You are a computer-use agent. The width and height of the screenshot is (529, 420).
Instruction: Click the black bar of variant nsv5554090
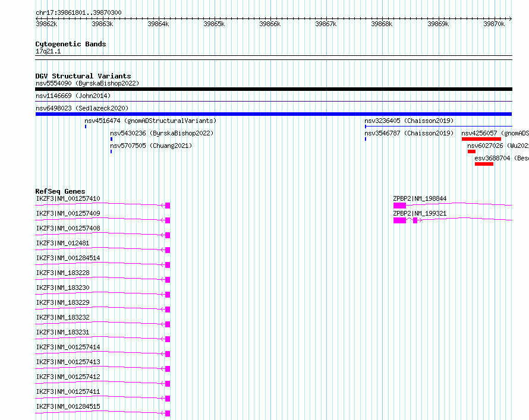coord(273,89)
